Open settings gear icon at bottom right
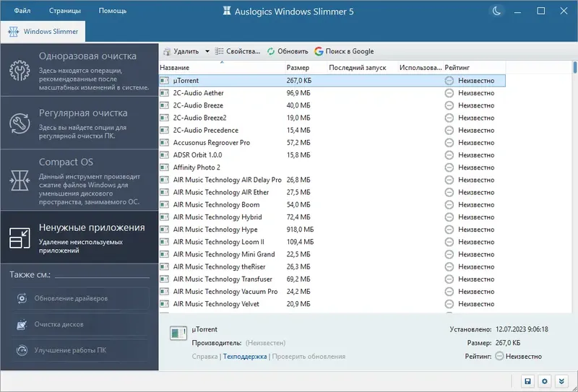578x392 pixels. coord(545,381)
